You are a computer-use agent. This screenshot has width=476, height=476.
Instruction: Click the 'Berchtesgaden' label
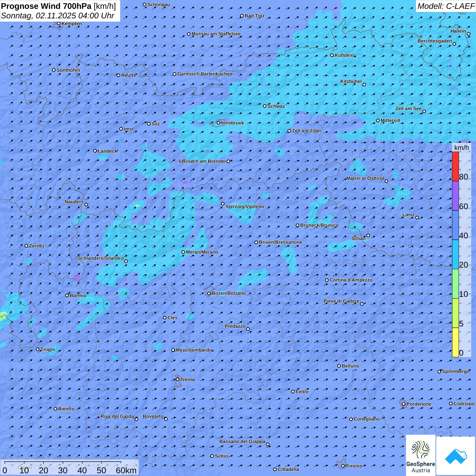435,41
